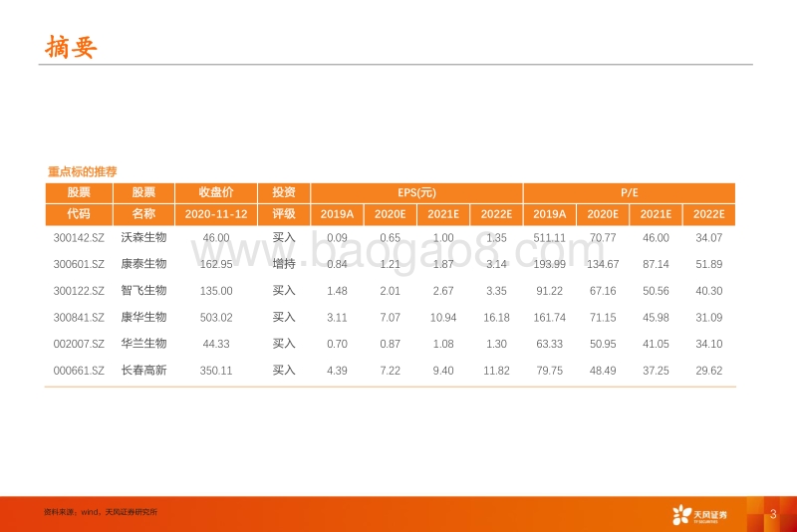
Task: Click closing price 44.33
Action: 216,344
